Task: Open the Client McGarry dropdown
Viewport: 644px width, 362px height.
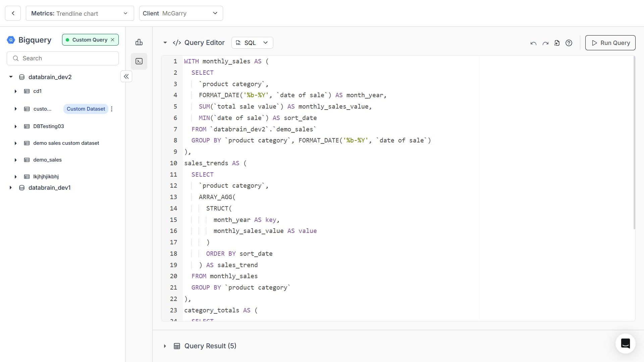Action: coord(181,13)
